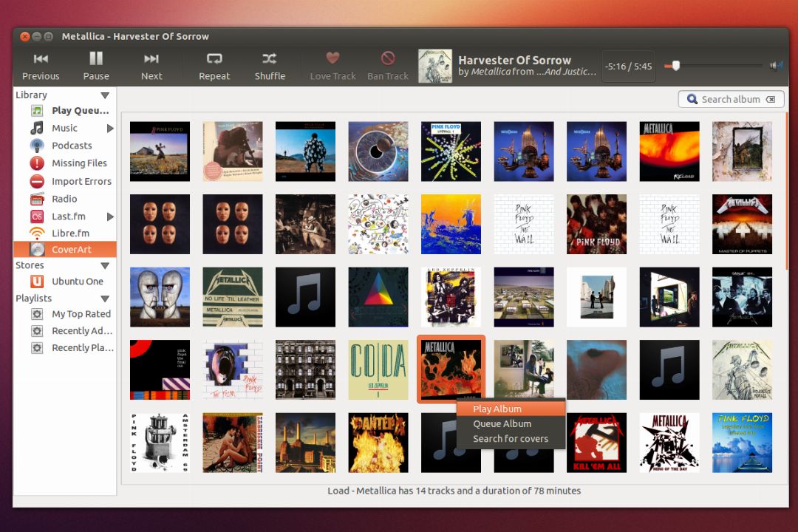Open the Podcasts library source
Screen dimensions: 798x532
[72, 146]
